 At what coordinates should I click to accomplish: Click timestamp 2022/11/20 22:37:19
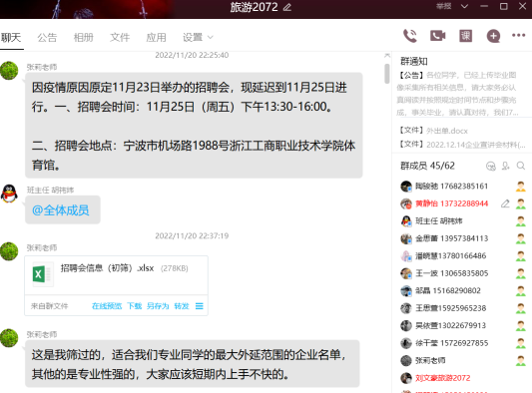pyautogui.click(x=192, y=235)
